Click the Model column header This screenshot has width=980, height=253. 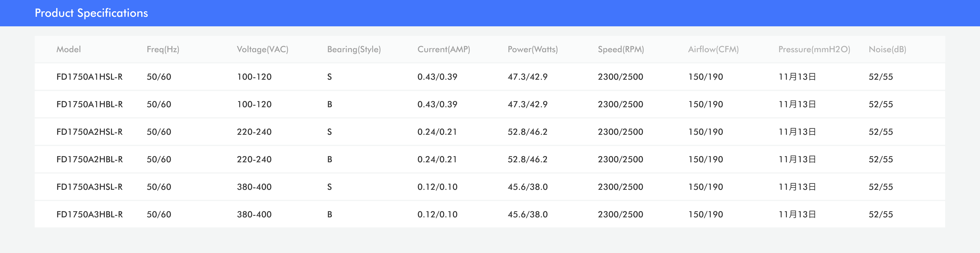click(68, 50)
